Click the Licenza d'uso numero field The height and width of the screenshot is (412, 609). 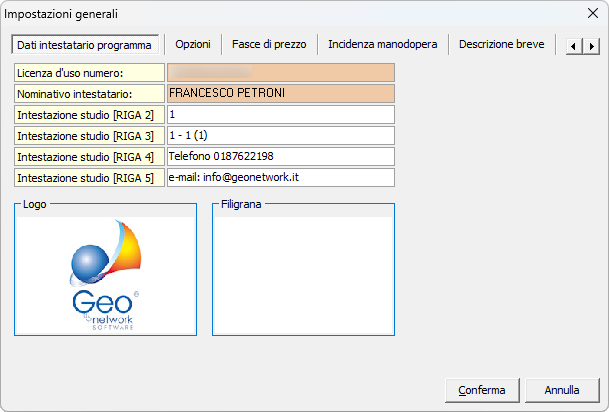pos(280,73)
